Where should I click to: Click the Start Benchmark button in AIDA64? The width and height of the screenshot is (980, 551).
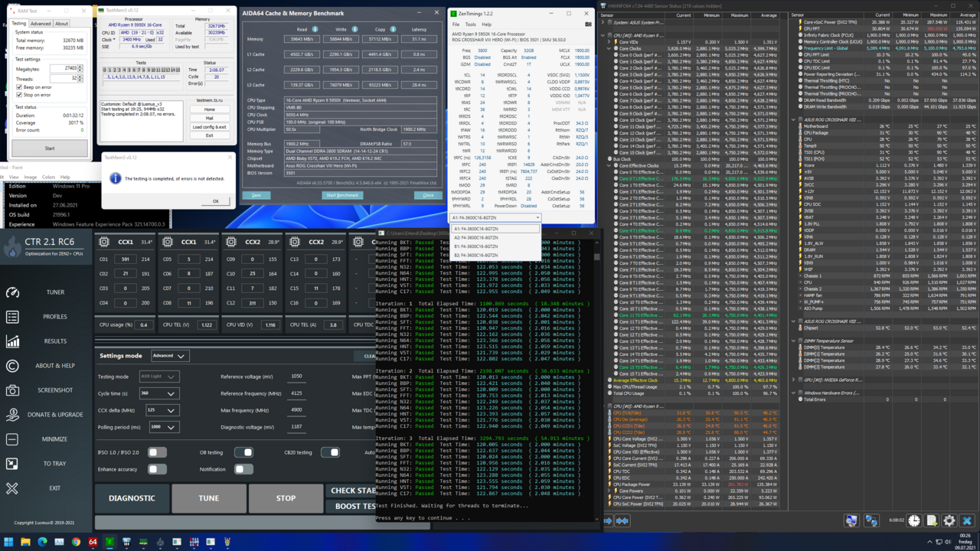(342, 195)
